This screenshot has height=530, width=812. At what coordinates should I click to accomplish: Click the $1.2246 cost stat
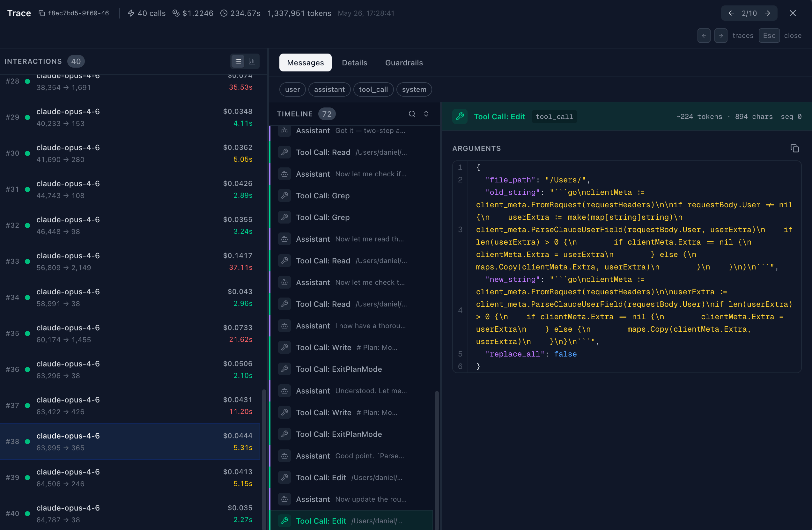click(x=193, y=13)
